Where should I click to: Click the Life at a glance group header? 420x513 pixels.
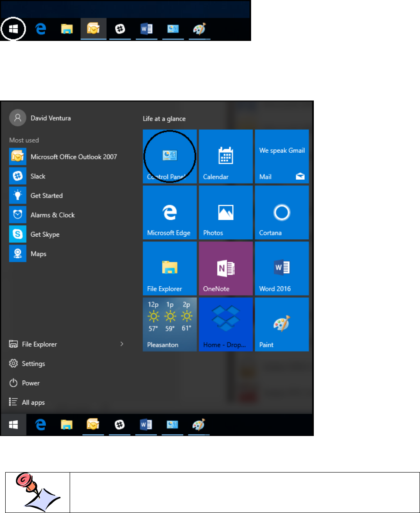[164, 119]
